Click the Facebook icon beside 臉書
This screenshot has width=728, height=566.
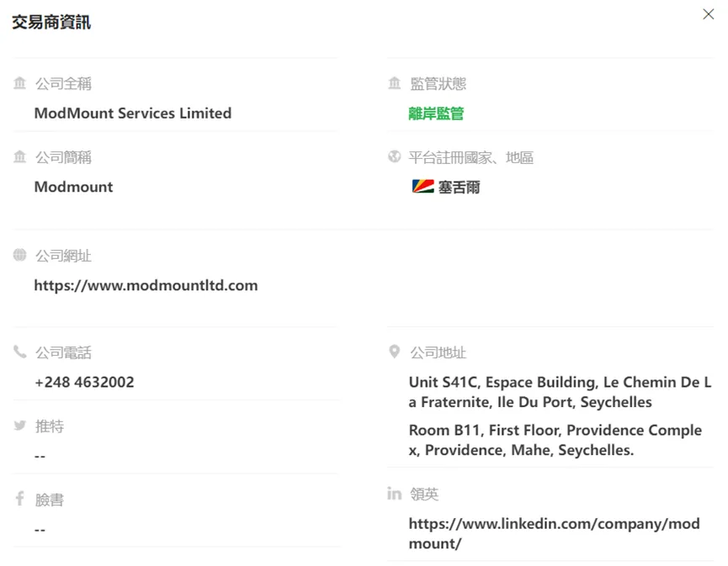20,499
